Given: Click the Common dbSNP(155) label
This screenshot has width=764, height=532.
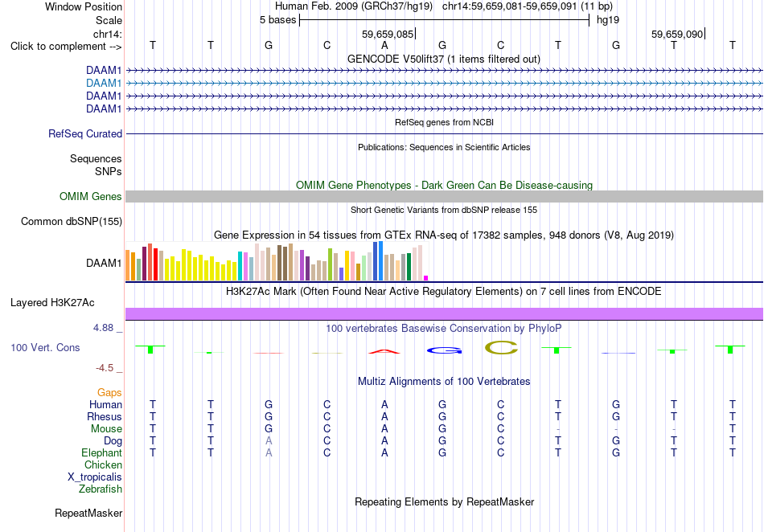Looking at the screenshot, I should 71,222.
